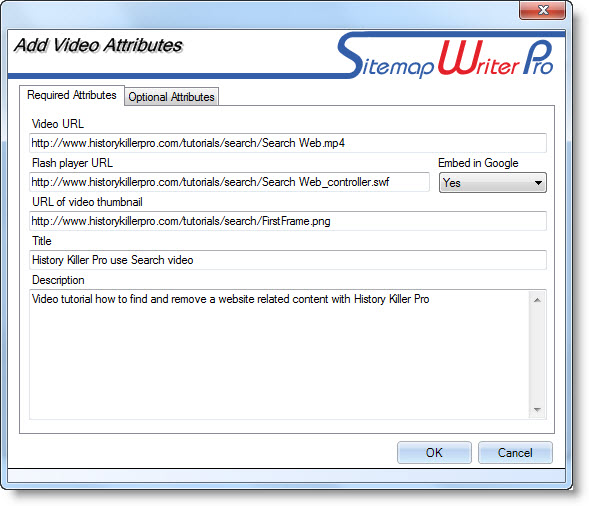Click the Flash player URL field
589x506 pixels.
pos(229,182)
